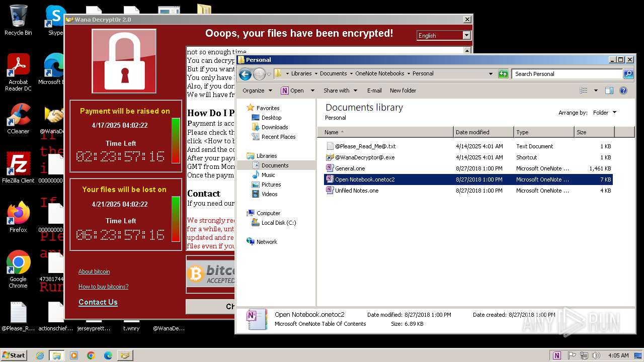Sort files by Size column header
The width and height of the screenshot is (644, 362).
click(x=594, y=132)
